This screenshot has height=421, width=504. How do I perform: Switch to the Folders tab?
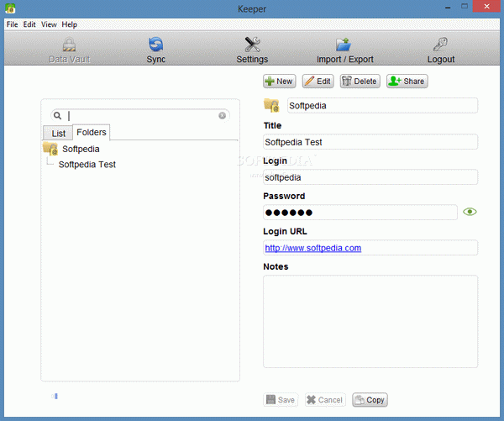[91, 133]
